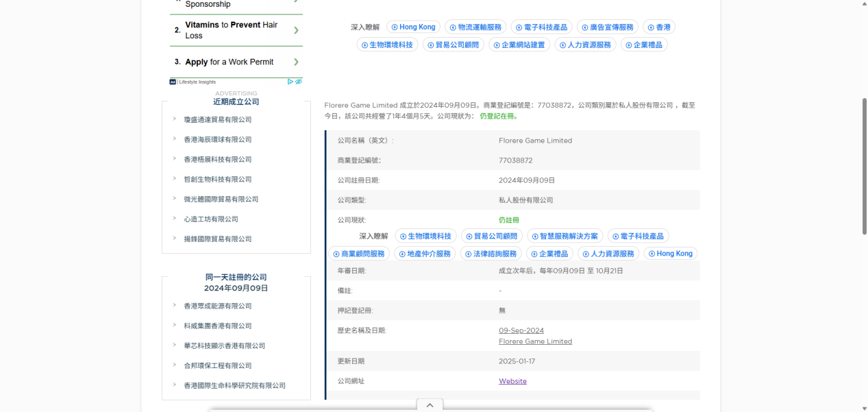The image size is (868, 412).
Task: Click the plus icon on the 人力資源服務 tag
Action: [562, 44]
